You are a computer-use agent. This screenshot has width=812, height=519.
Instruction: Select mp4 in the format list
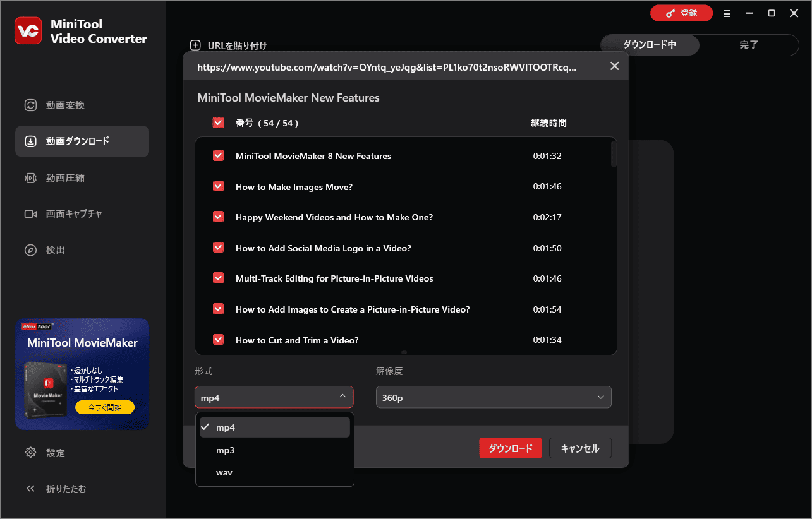click(275, 427)
